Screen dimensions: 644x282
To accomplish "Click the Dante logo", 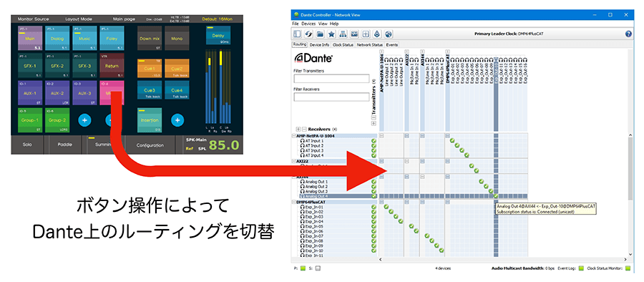I will point(313,57).
